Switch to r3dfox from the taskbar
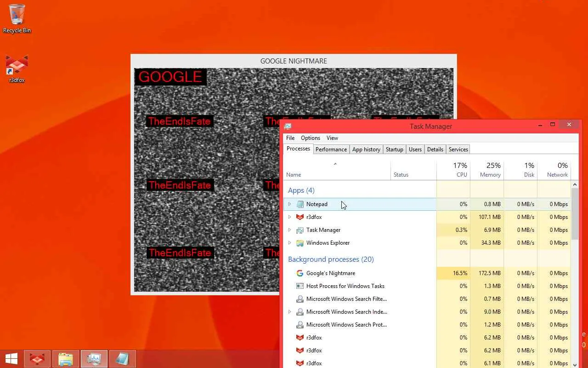This screenshot has height=368, width=588. pos(37,359)
